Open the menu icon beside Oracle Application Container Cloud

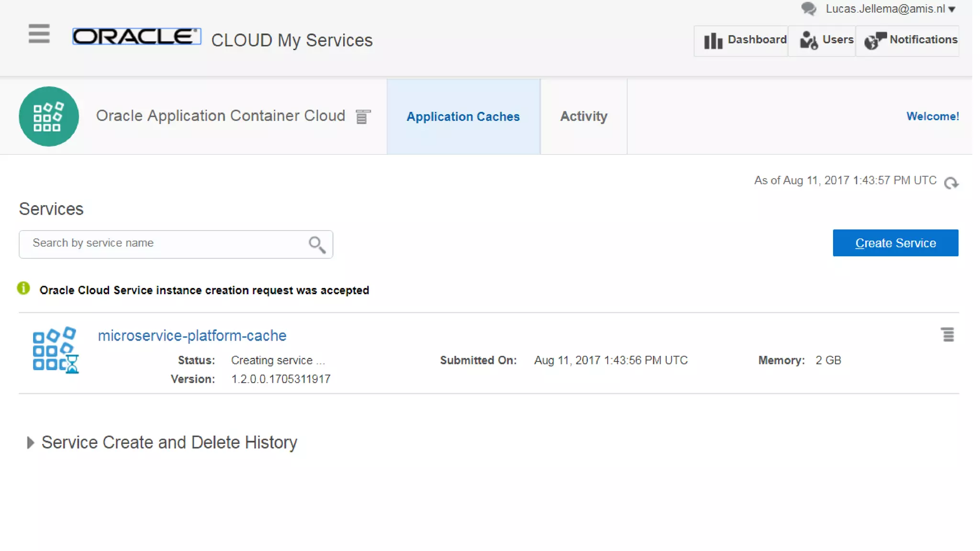(363, 116)
